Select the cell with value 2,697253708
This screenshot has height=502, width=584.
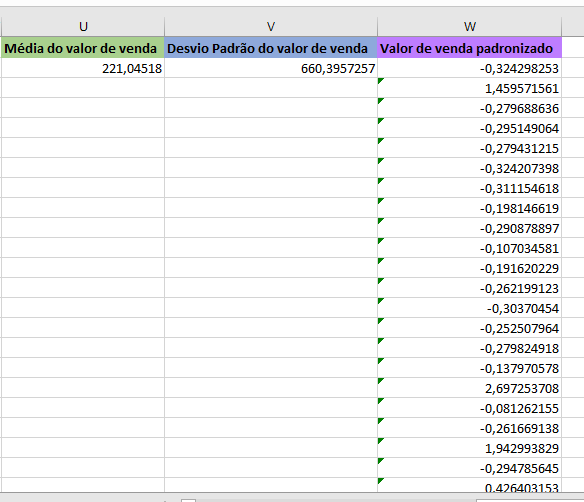pos(469,388)
